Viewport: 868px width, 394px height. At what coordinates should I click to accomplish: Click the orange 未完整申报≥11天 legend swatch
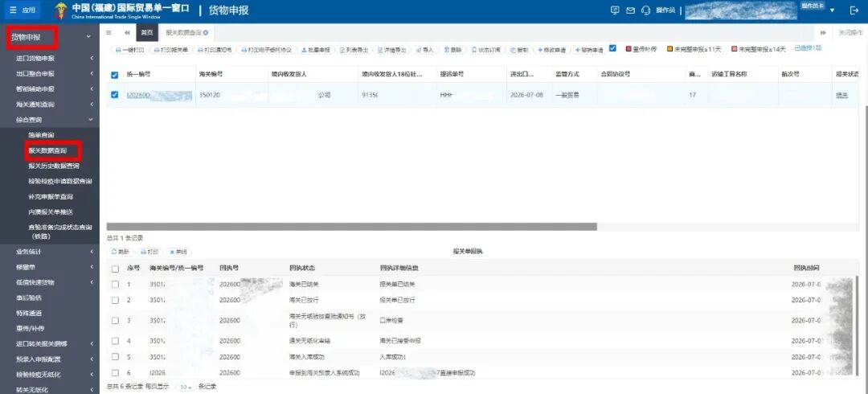click(x=669, y=49)
